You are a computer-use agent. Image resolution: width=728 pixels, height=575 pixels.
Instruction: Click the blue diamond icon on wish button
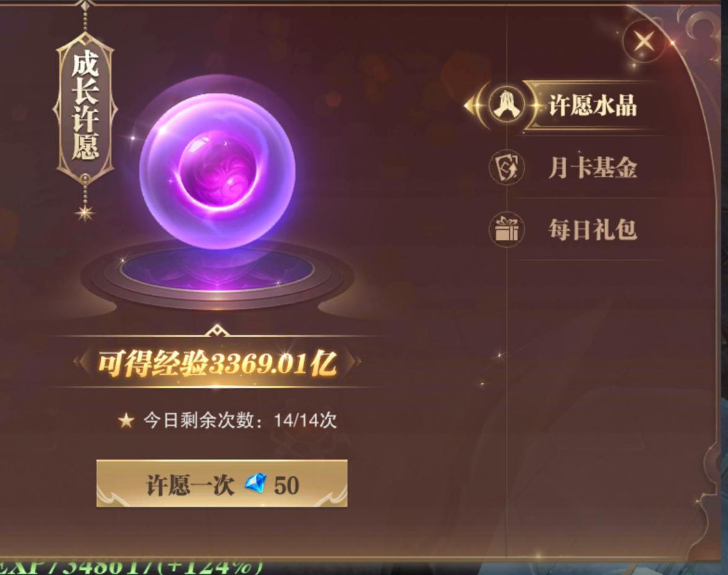click(x=256, y=484)
